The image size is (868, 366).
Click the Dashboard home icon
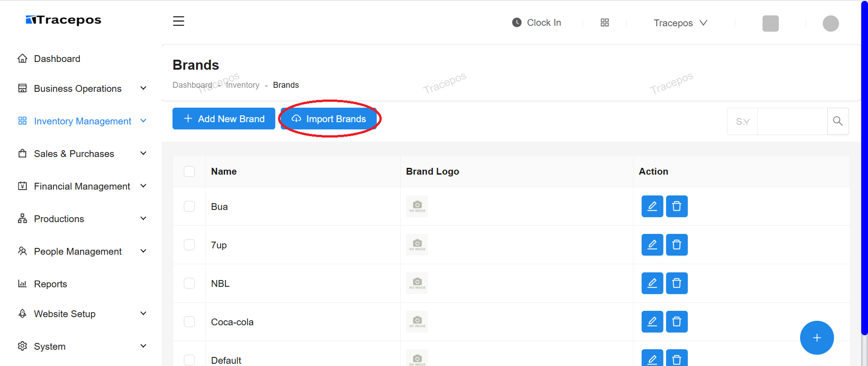pyautogui.click(x=22, y=58)
